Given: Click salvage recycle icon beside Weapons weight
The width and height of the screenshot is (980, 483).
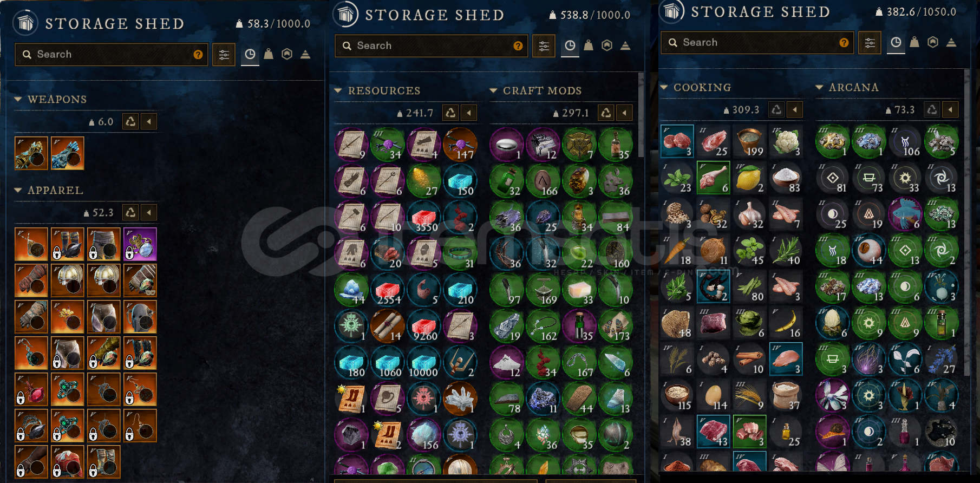Looking at the screenshot, I should (x=130, y=121).
